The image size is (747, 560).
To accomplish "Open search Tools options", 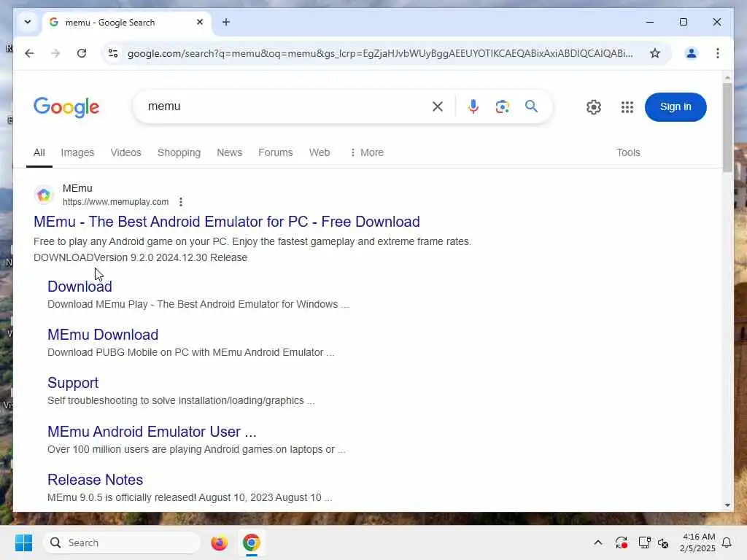I will pos(628,152).
